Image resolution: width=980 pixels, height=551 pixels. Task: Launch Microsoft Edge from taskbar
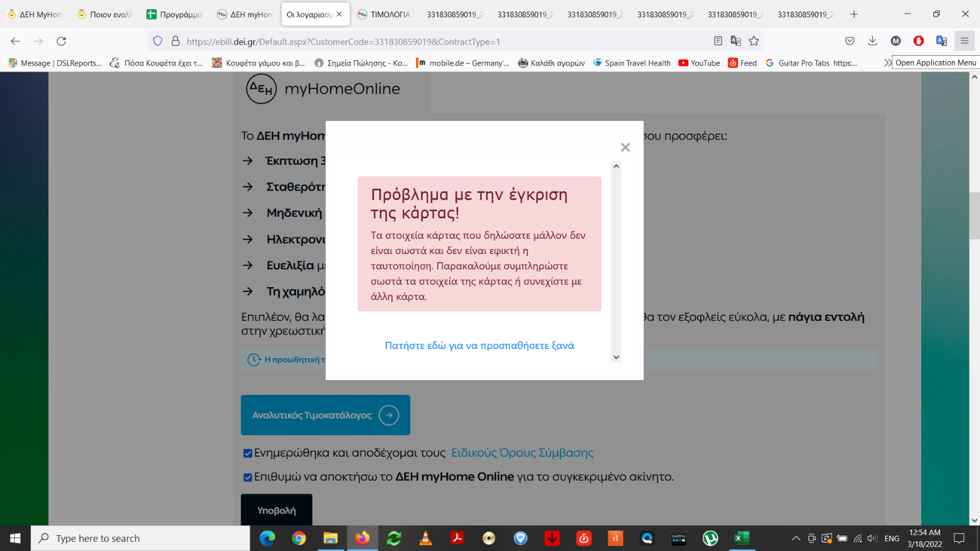(x=267, y=538)
